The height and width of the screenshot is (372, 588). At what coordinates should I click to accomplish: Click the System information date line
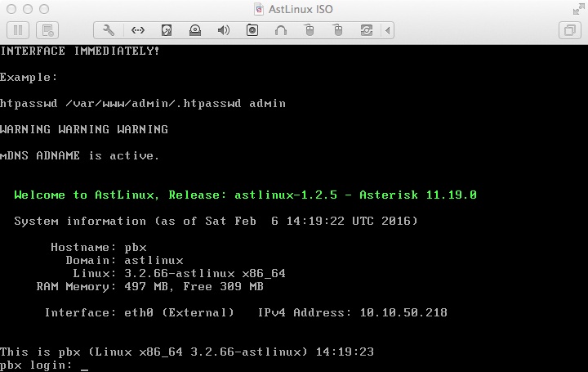(216, 221)
